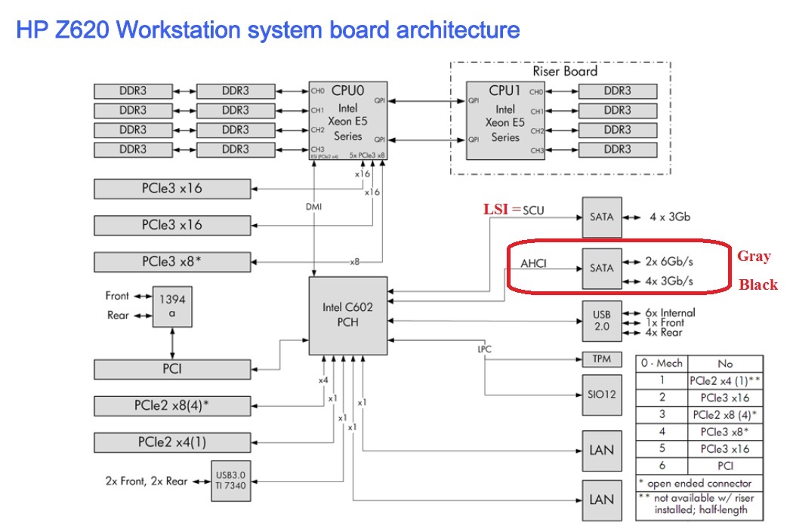Click the SATA block providing 4 x 3Gb
Image resolution: width=793 pixels, height=532 pixels.
[x=601, y=217]
